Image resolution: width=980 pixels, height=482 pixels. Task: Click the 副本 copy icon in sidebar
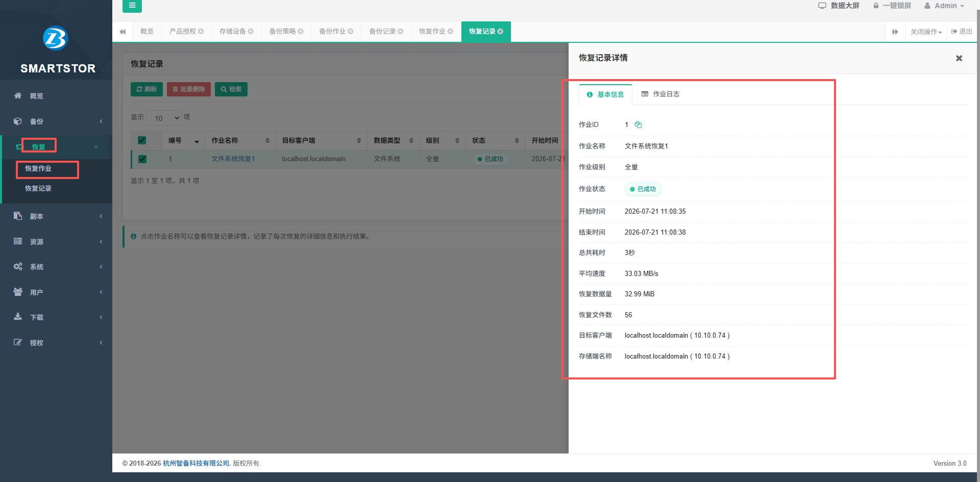coord(18,216)
